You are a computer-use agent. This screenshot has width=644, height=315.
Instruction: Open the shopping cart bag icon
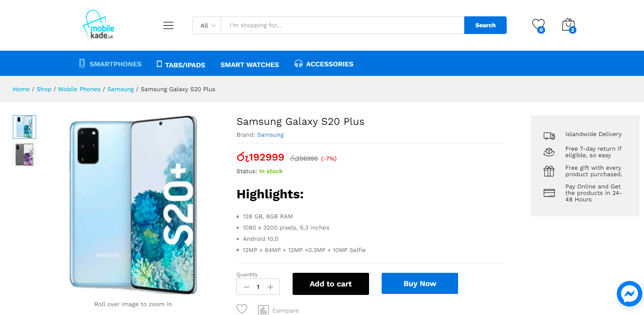(x=568, y=25)
